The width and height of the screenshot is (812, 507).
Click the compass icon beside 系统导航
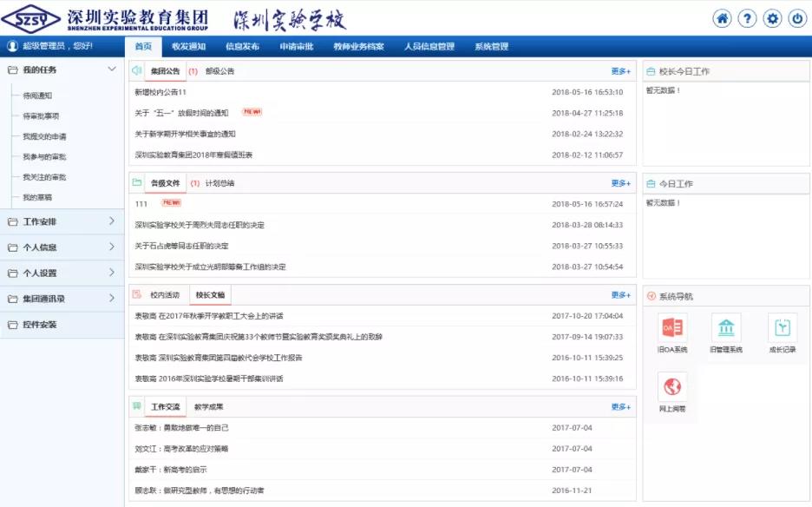coord(652,296)
